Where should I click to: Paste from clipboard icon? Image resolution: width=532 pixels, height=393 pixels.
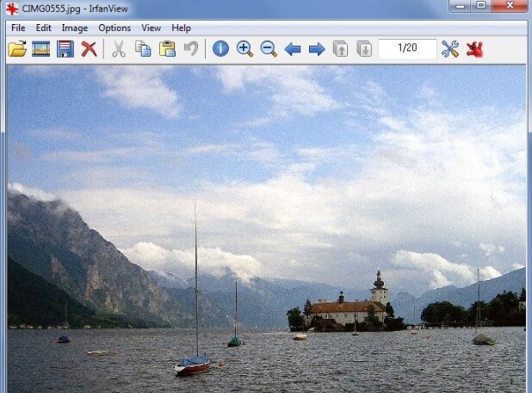tap(167, 49)
